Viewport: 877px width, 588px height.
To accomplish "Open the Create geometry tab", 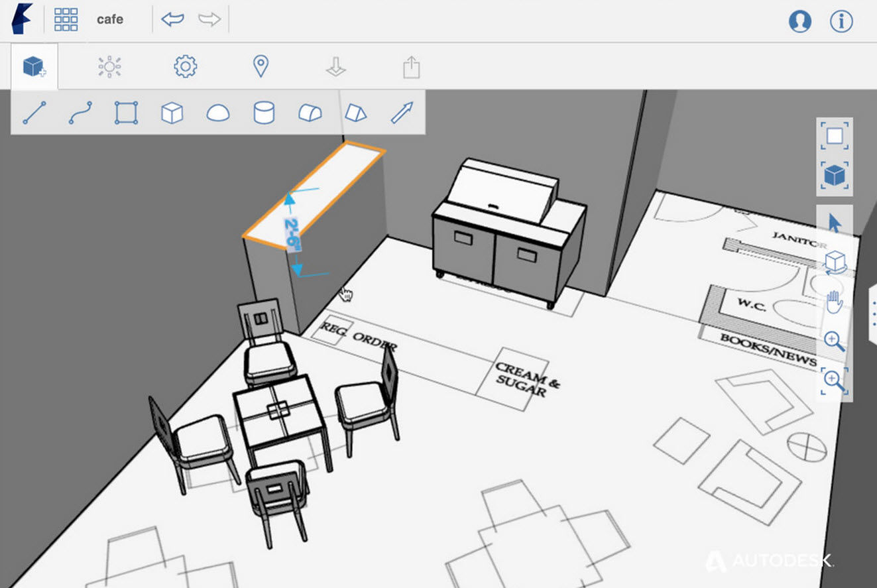I will (34, 67).
